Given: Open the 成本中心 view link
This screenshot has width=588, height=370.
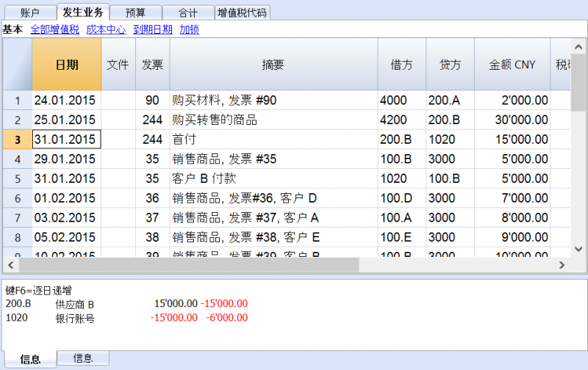Looking at the screenshot, I should [x=106, y=29].
